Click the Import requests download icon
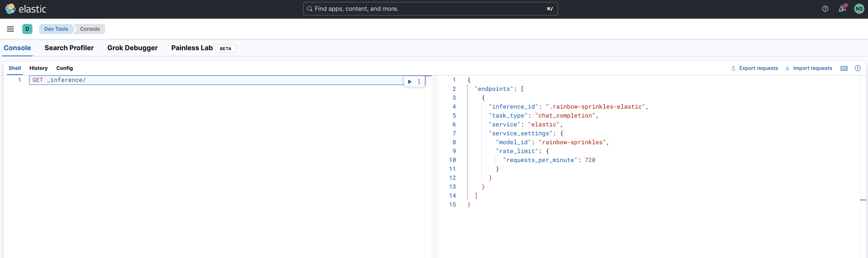The image size is (868, 258). pyautogui.click(x=787, y=68)
